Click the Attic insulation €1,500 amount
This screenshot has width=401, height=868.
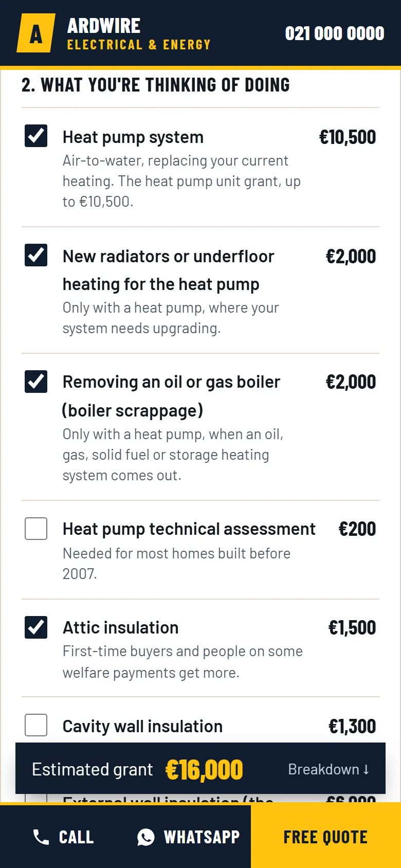click(352, 628)
